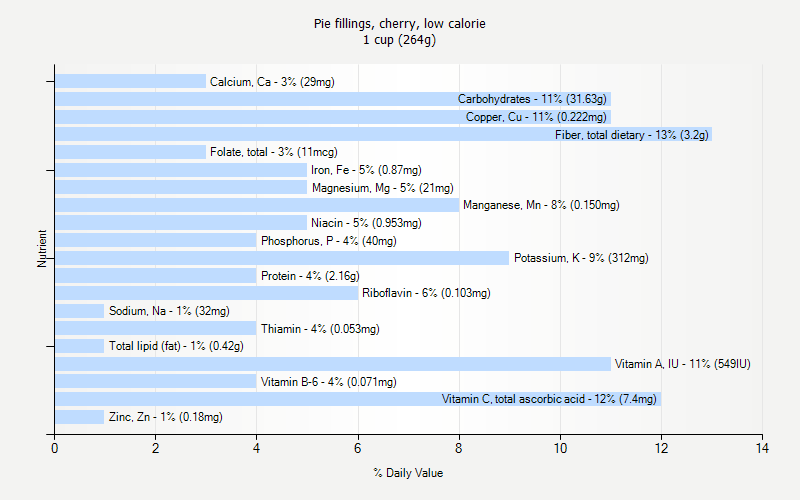Click the x-axis tick label '4'
The height and width of the screenshot is (500, 800).
(257, 448)
